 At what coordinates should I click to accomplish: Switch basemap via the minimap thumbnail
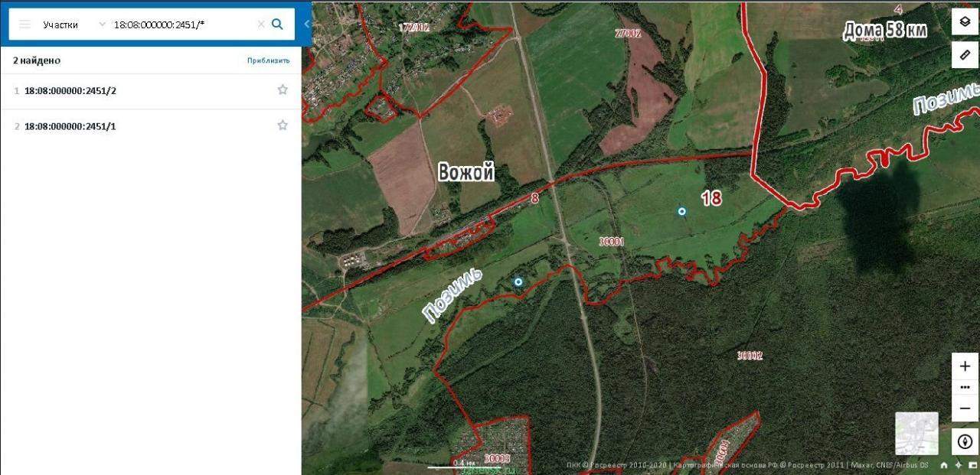tap(916, 434)
